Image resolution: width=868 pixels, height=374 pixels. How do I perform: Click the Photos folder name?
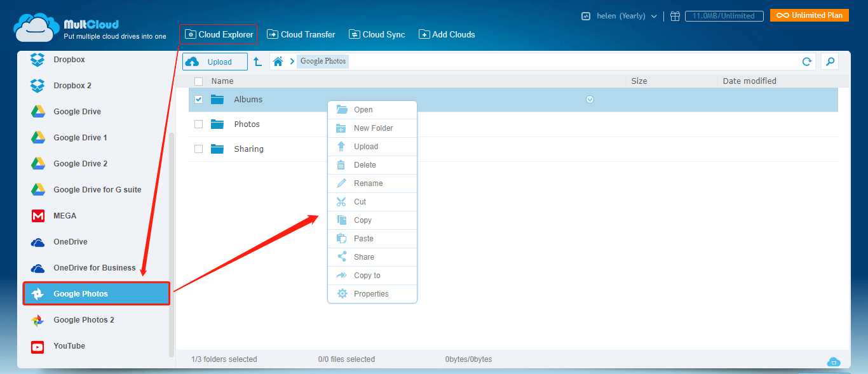[247, 124]
